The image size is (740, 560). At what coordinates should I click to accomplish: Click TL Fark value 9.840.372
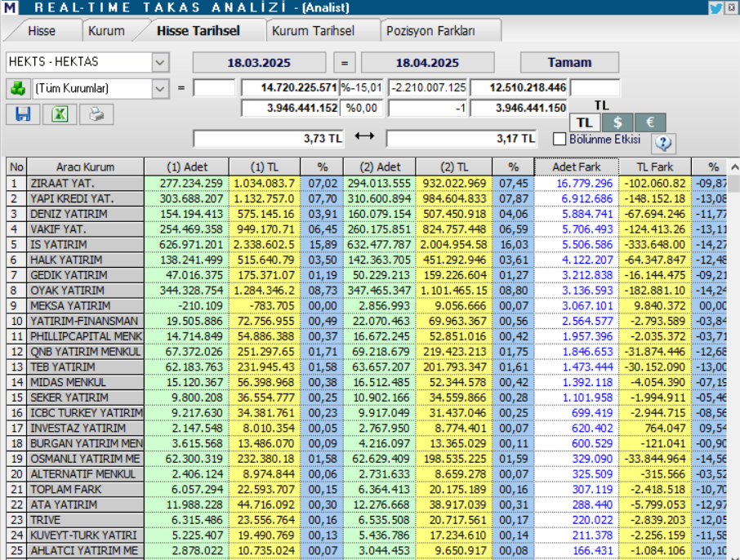pyautogui.click(x=659, y=305)
